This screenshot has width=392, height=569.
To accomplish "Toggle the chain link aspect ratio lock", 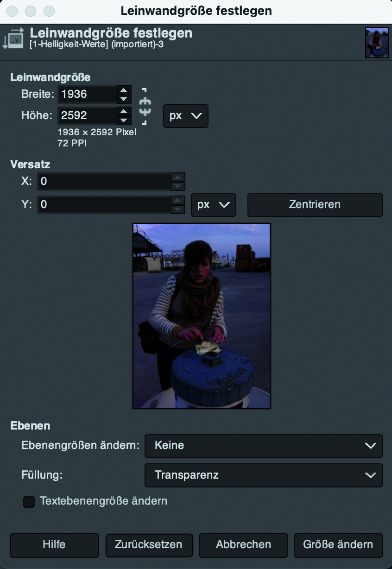I will pyautogui.click(x=145, y=106).
